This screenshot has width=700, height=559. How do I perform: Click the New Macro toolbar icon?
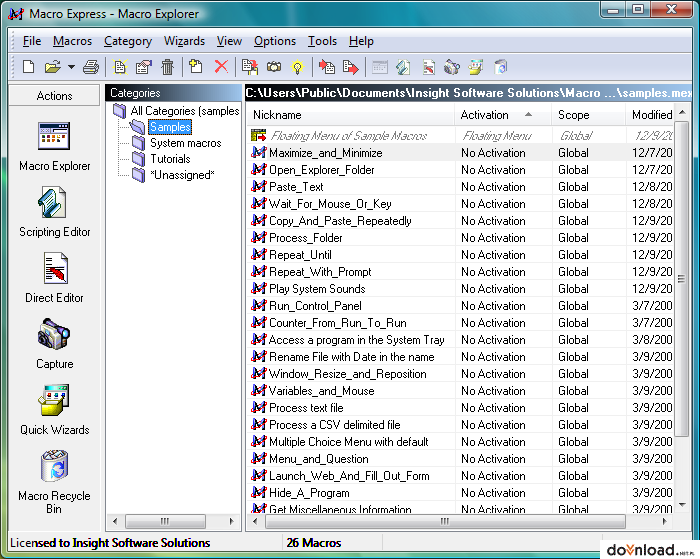click(120, 67)
